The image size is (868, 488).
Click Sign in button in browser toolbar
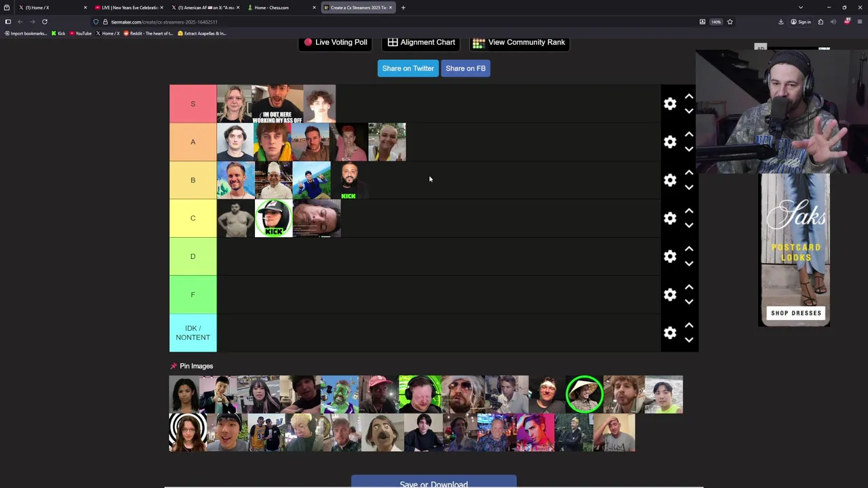click(801, 22)
